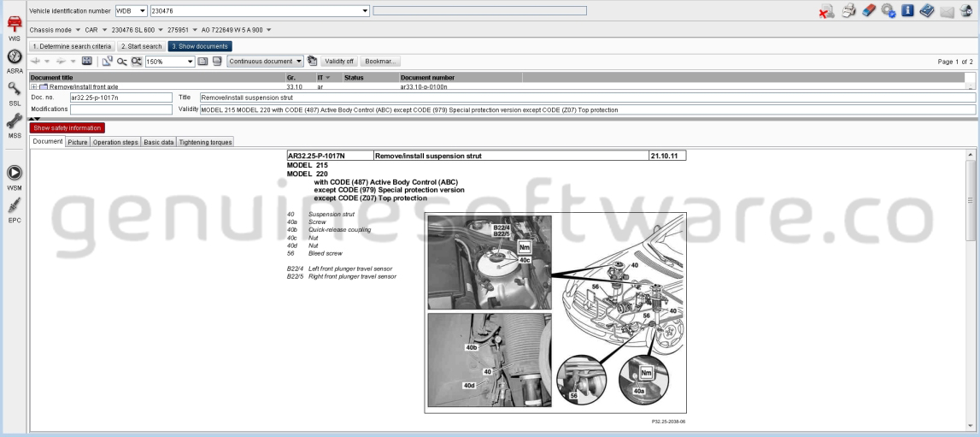
Task: Open the Basic data tab
Action: (158, 142)
